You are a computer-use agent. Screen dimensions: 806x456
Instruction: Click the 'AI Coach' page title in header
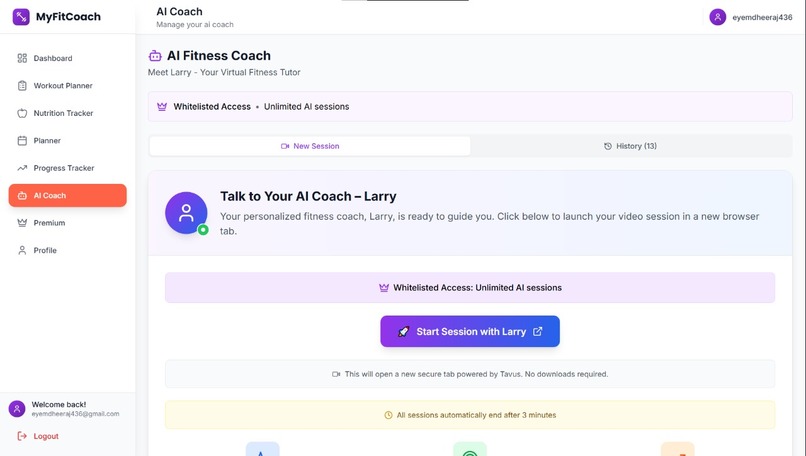[x=179, y=11]
